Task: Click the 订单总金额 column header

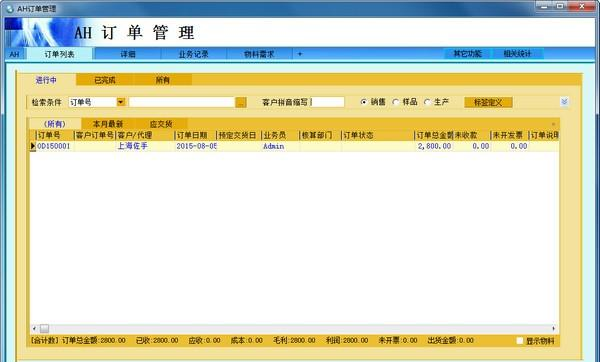Action: point(434,135)
